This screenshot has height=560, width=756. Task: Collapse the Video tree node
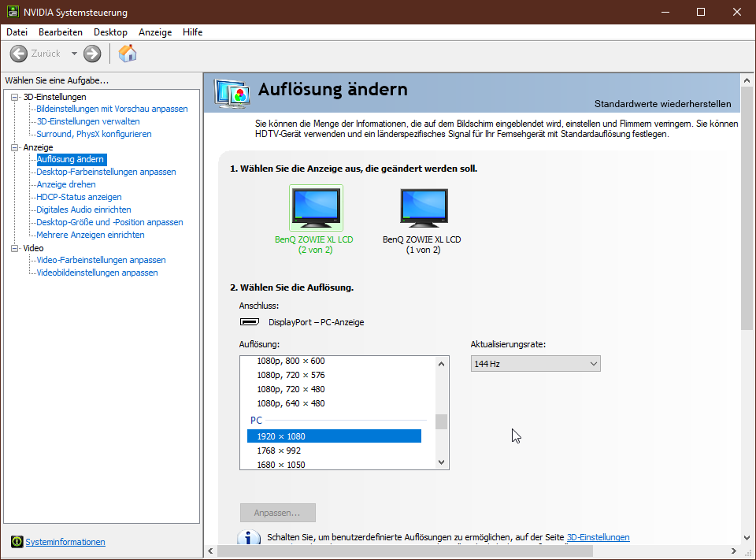pyautogui.click(x=15, y=248)
